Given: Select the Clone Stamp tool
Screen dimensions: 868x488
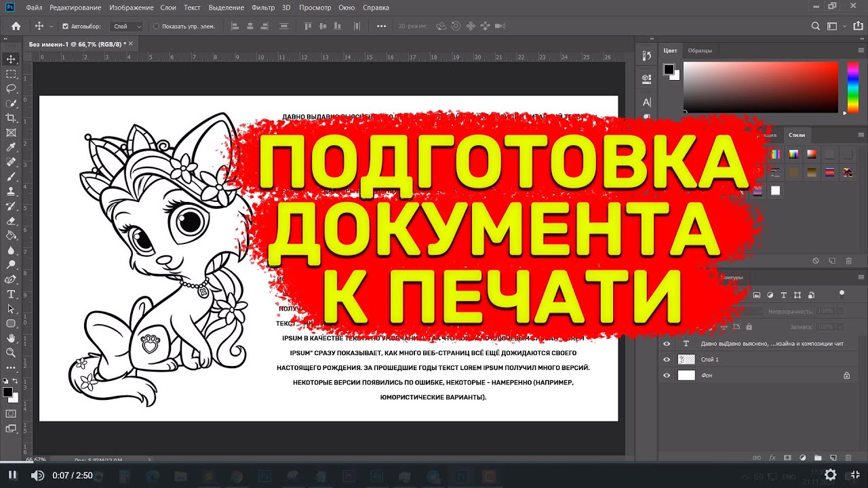Looking at the screenshot, I should click(x=11, y=191).
